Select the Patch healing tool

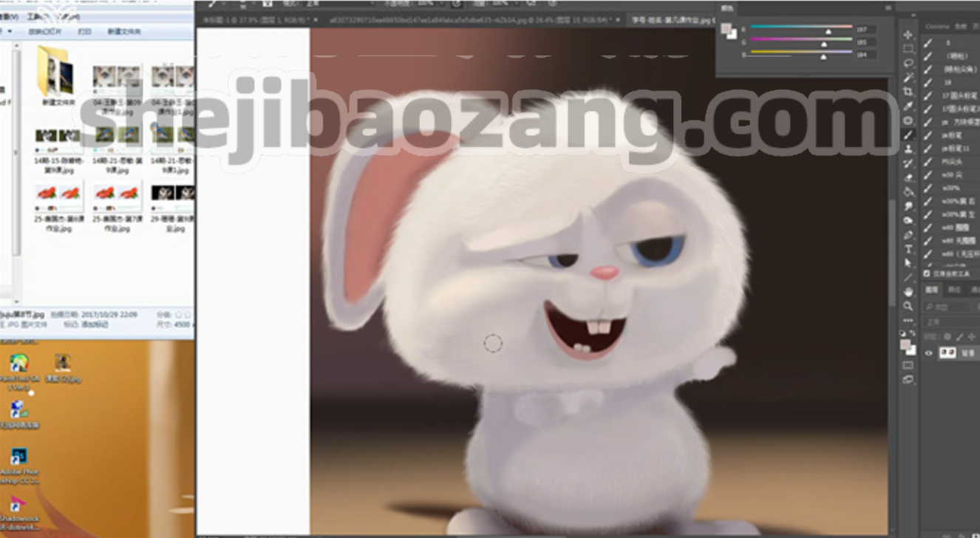tap(908, 120)
